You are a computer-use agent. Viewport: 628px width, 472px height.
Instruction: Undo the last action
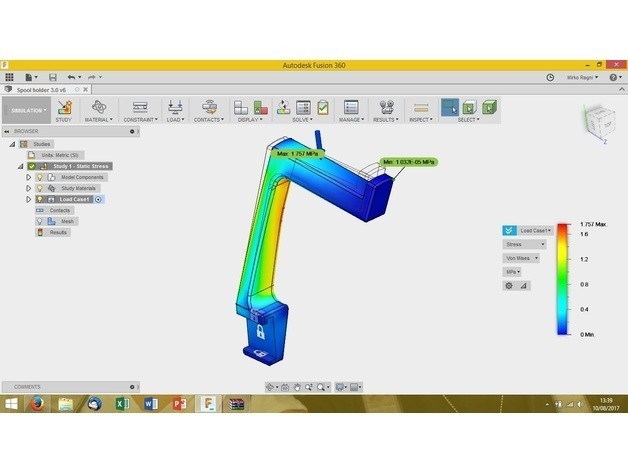point(74,77)
